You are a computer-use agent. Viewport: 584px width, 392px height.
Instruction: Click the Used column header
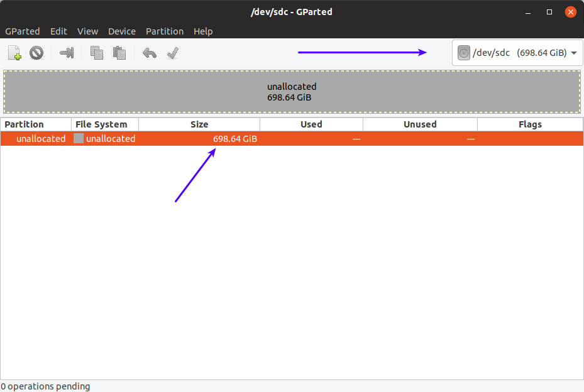coord(311,124)
